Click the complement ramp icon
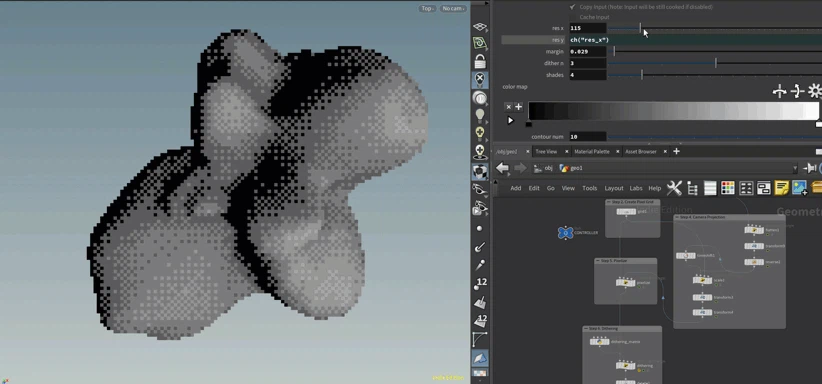Viewport: 822px width, 384px height. pyautogui.click(x=797, y=91)
